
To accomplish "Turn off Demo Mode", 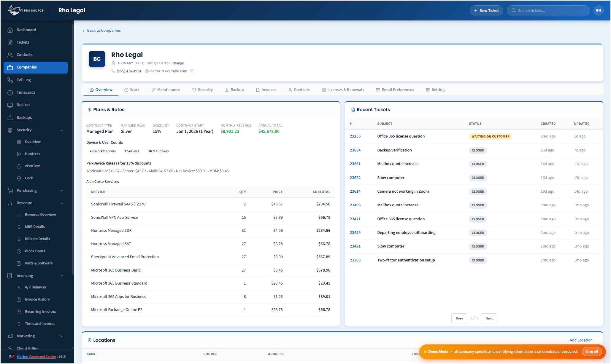I will click(591, 352).
